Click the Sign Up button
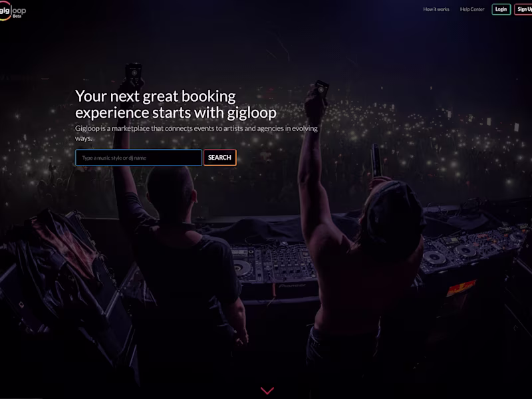 pos(523,9)
